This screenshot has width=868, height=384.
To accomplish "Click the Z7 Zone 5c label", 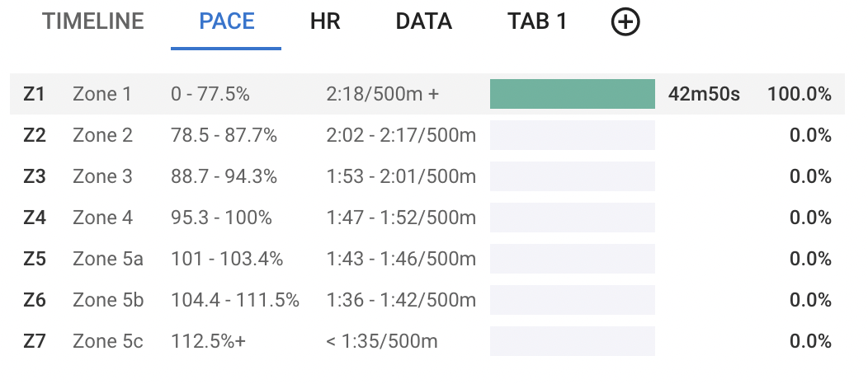I will tap(107, 341).
